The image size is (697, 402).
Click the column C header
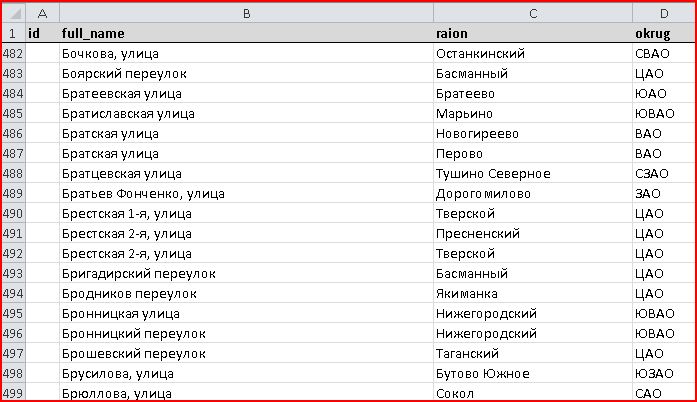(x=532, y=13)
